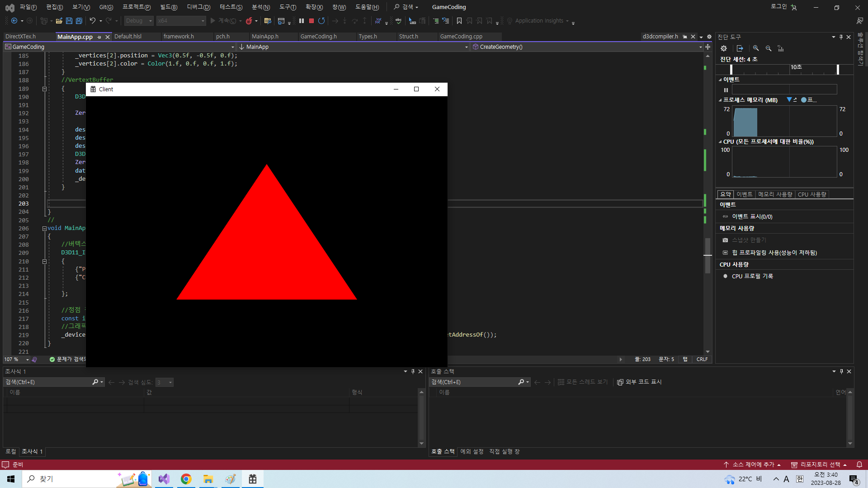Pin the Watch 1 panel

(413, 371)
